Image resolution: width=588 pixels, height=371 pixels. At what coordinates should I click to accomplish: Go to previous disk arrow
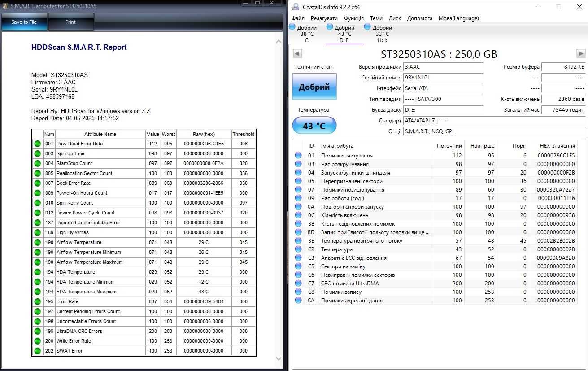point(297,54)
